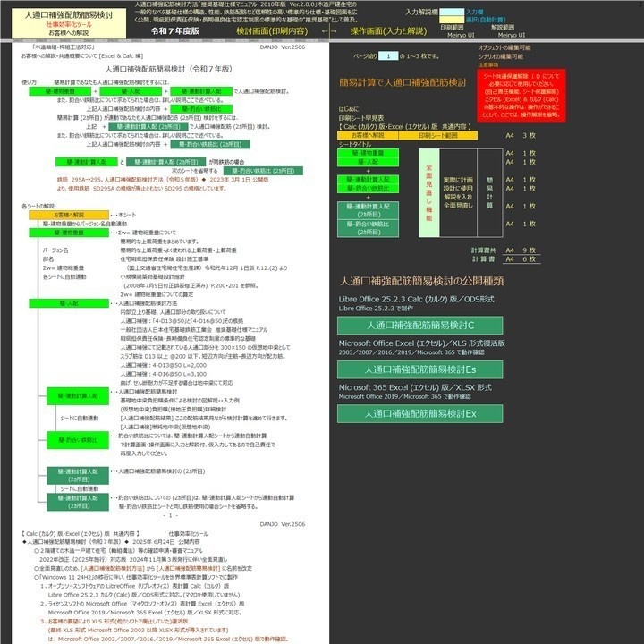Click the 「木造軸組・枠組工法対応」 line
Screen dimensions: 644x644
click(x=63, y=47)
